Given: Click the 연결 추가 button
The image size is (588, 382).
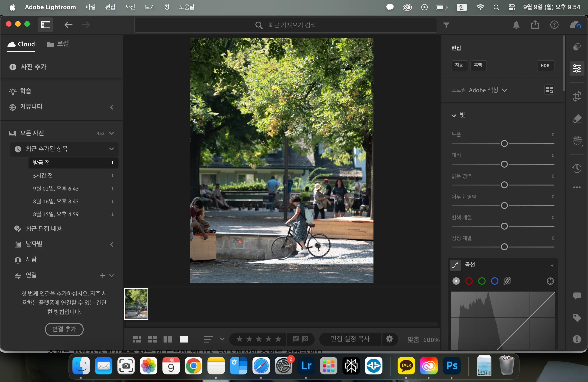Looking at the screenshot, I should click(x=64, y=329).
